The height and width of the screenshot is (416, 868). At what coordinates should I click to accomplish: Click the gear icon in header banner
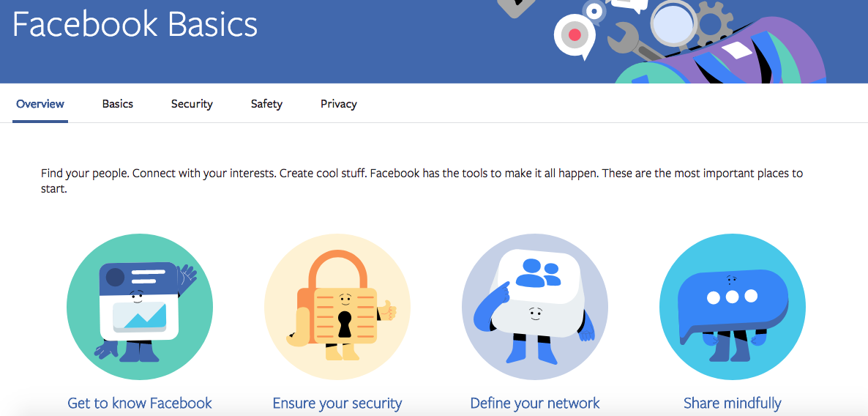pos(712,24)
